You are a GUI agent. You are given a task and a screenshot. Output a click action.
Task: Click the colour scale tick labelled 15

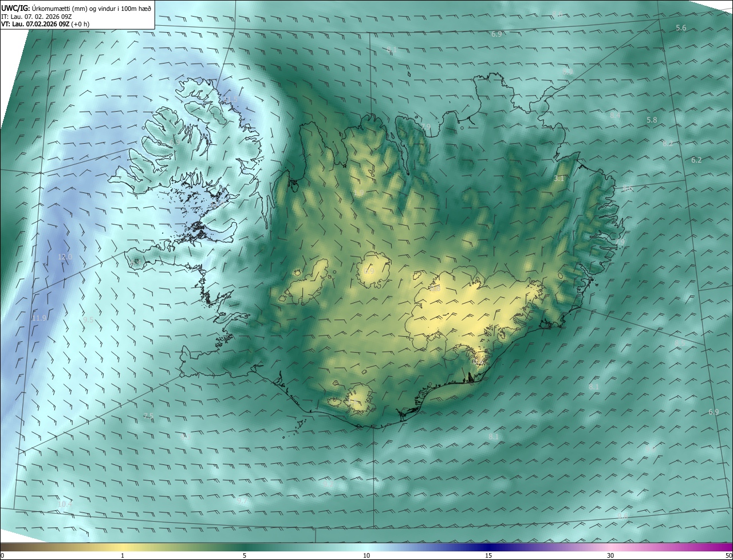point(488,556)
